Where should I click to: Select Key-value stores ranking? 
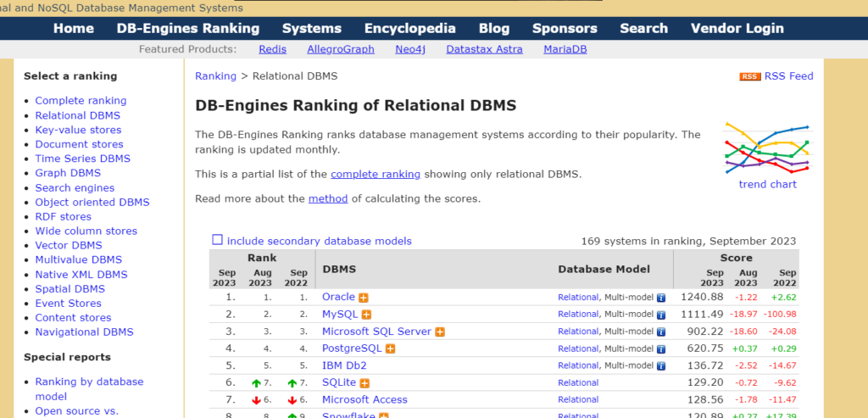pyautogui.click(x=78, y=130)
